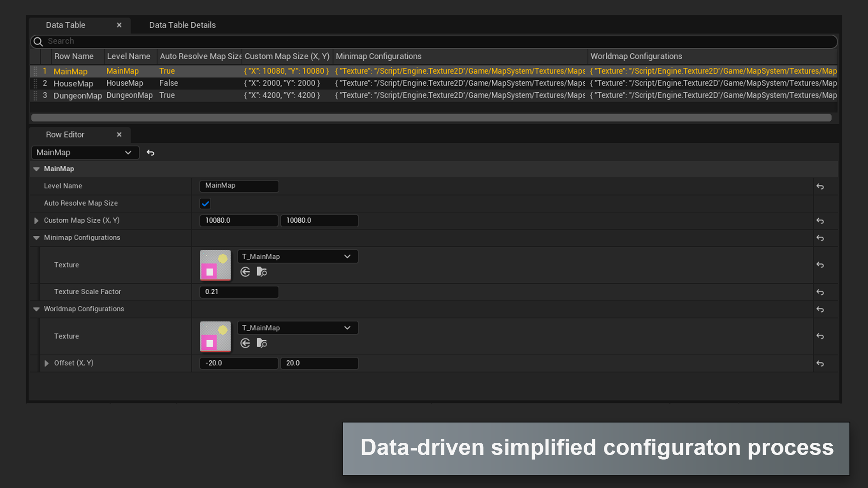Click reset arrow next to MainMap row selector
This screenshot has width=868, height=488.
pyautogui.click(x=151, y=153)
